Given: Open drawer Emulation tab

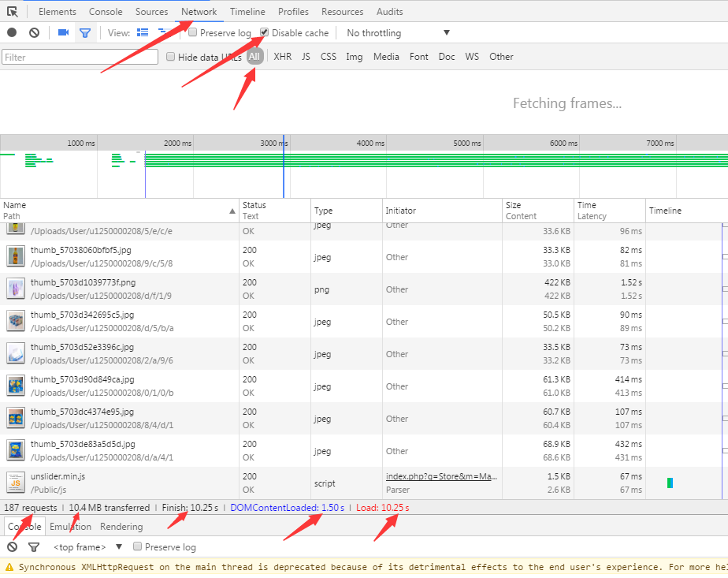Looking at the screenshot, I should tap(70, 527).
